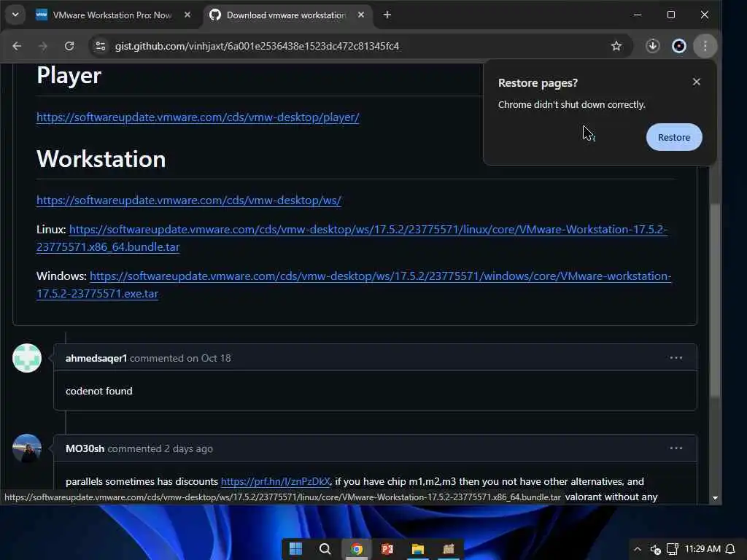
Task: Click the Workstation section heading
Action: tap(101, 159)
